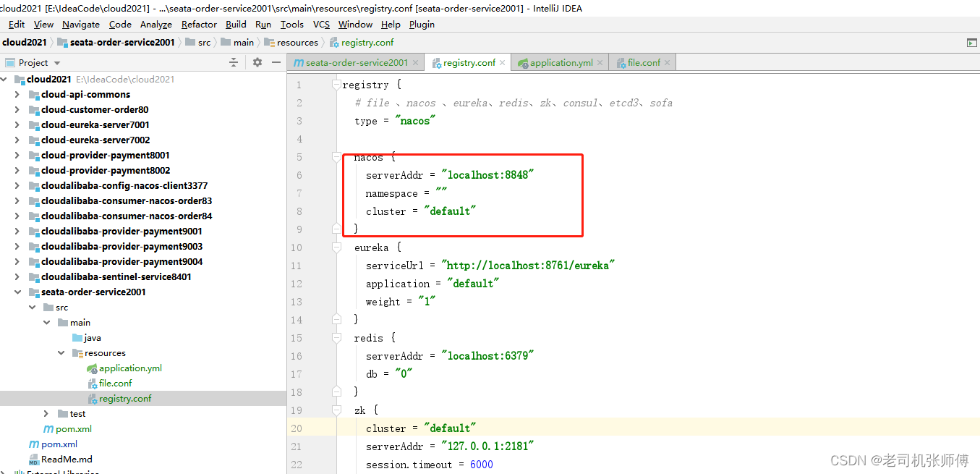This screenshot has height=474, width=980.
Task: Open the Edit menu
Action: tap(17, 24)
